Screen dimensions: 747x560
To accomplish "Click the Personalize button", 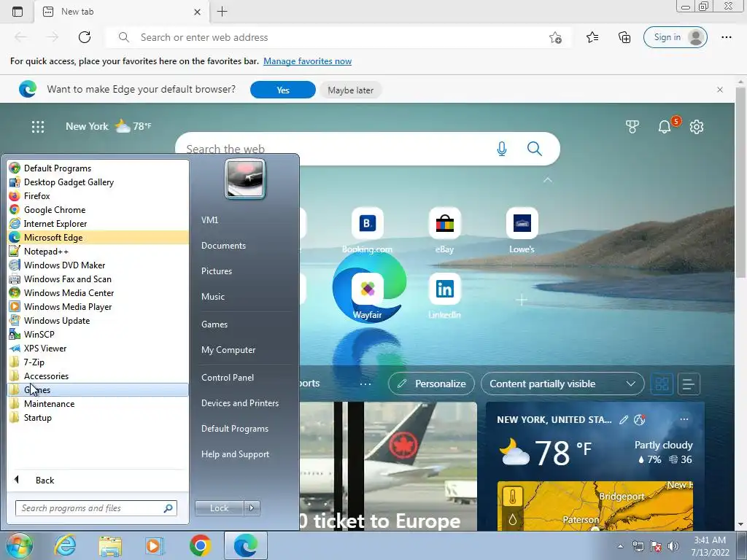I will [x=431, y=384].
